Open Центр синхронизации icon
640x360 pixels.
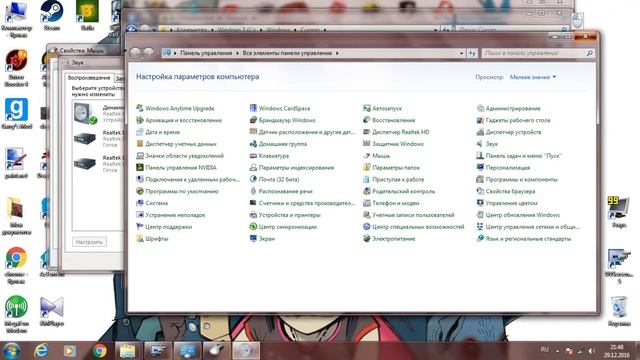[253, 227]
